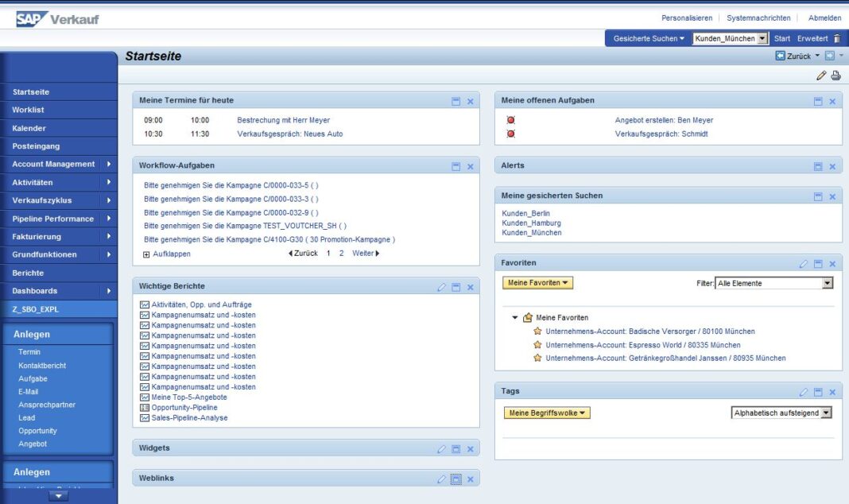Click Start button for saved search
This screenshot has height=504, width=849.
782,38
